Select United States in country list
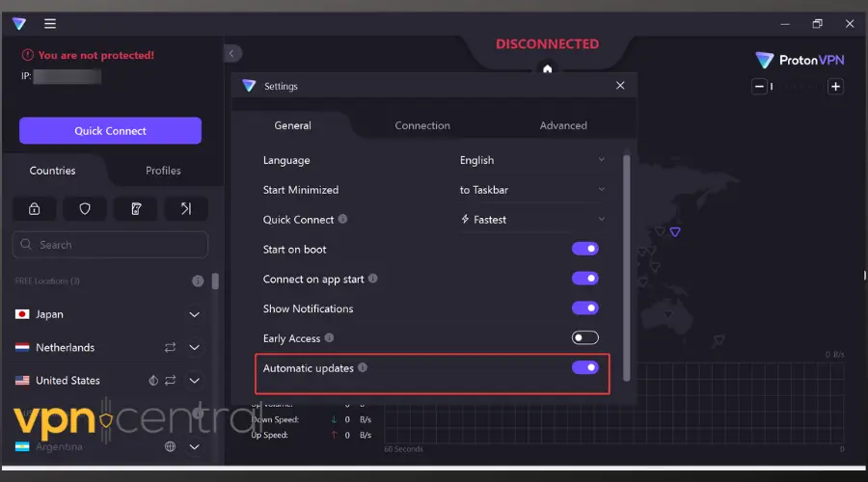This screenshot has height=482, width=868. 68,381
